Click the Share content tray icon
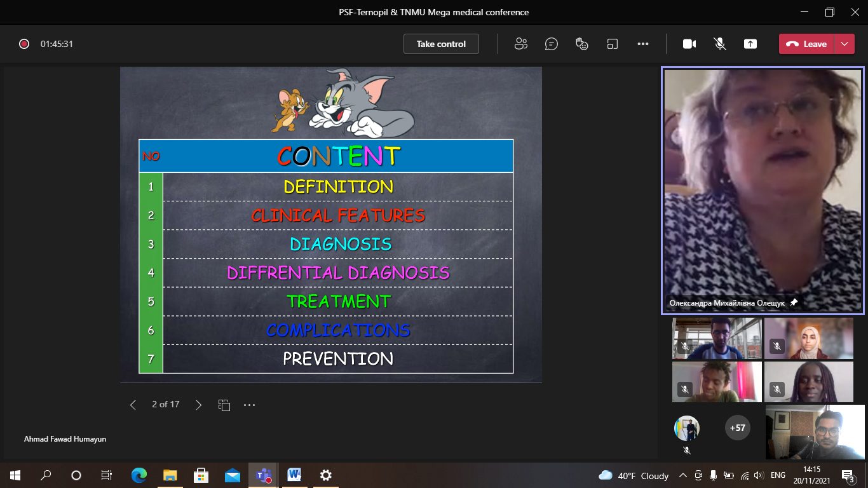 (x=750, y=44)
